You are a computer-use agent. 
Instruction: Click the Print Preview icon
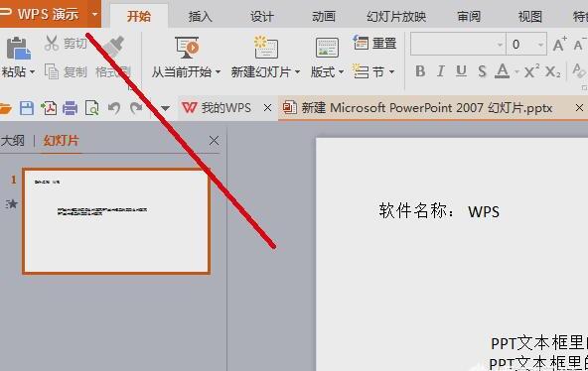91,108
